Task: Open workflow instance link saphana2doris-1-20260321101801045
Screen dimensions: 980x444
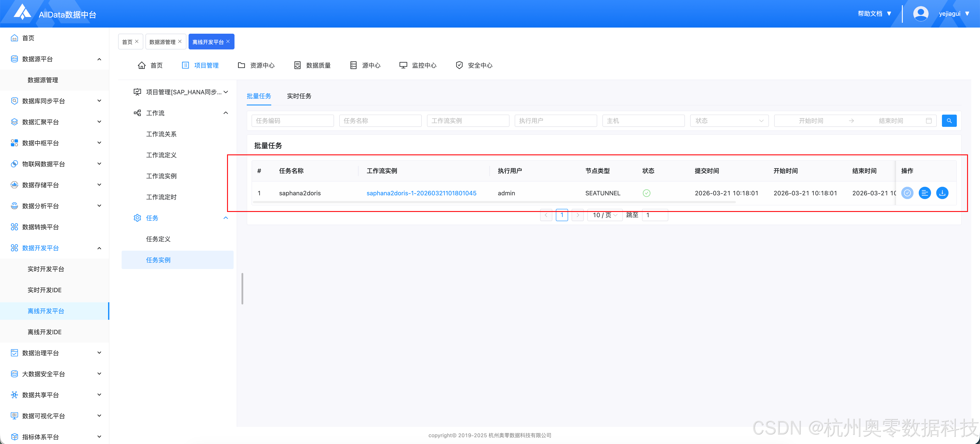Action: click(x=421, y=193)
